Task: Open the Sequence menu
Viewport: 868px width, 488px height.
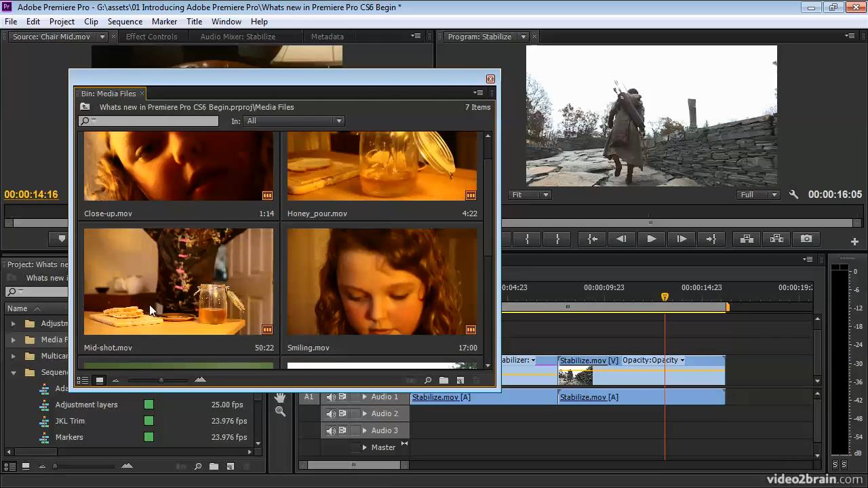Action: click(x=125, y=22)
